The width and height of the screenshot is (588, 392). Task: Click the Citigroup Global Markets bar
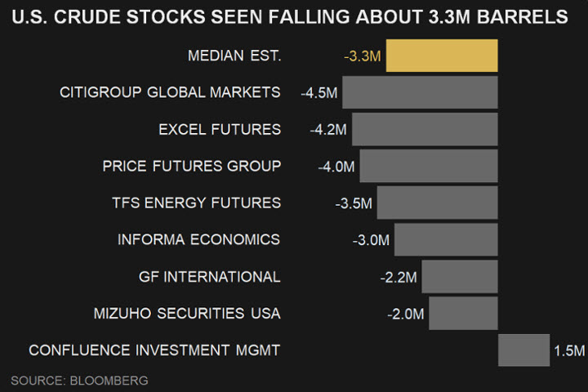click(420, 92)
